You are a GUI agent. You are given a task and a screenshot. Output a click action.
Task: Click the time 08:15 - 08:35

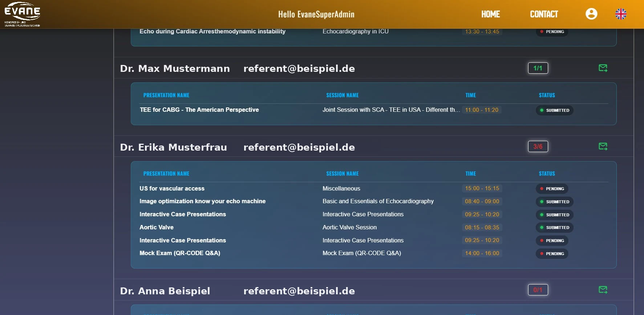coord(482,227)
